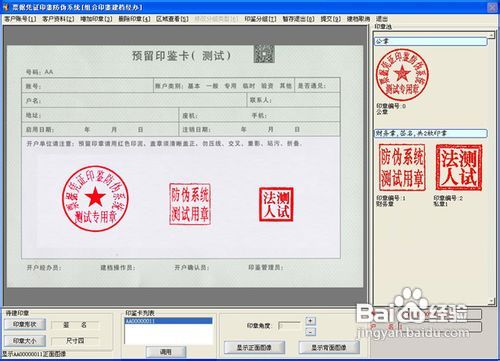Open the 区域查看(5) menu

pos(172,19)
